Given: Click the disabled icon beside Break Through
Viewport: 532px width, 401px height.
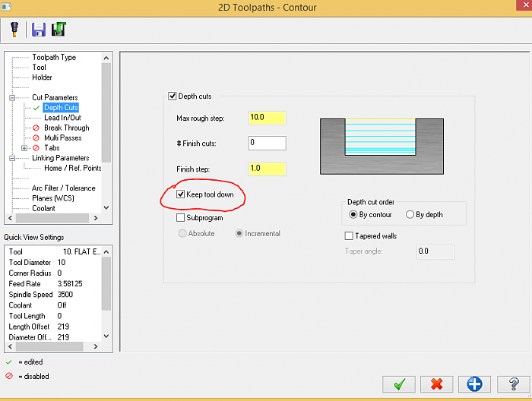Looking at the screenshot, I should pyautogui.click(x=36, y=128).
